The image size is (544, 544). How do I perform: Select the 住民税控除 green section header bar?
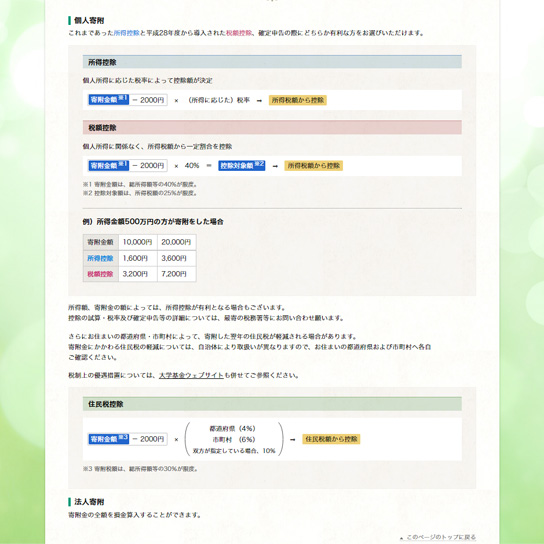[x=272, y=404]
